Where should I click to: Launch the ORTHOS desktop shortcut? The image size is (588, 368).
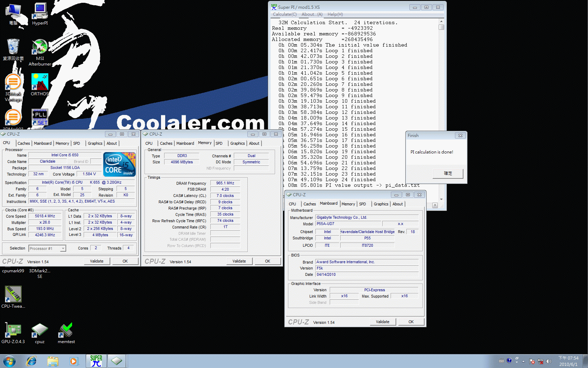pos(40,84)
